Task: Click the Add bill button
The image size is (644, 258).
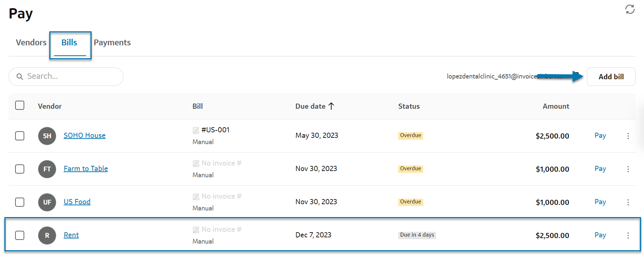Action: point(611,77)
